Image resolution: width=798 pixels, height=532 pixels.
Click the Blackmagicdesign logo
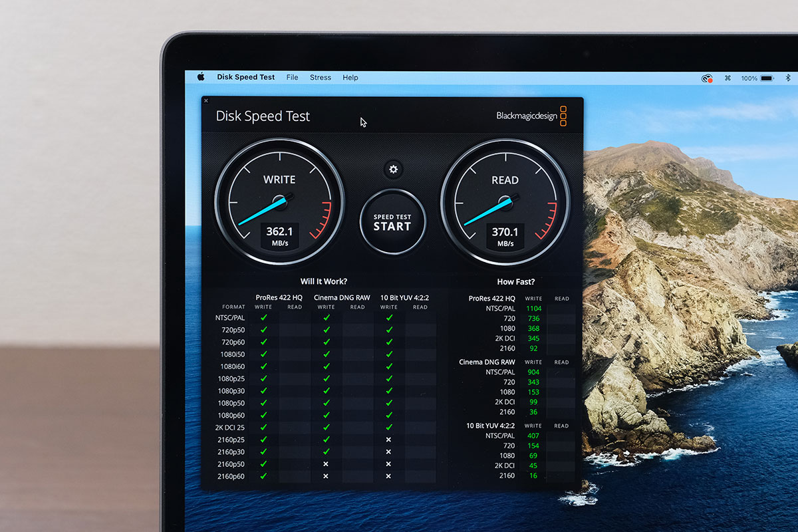[531, 116]
